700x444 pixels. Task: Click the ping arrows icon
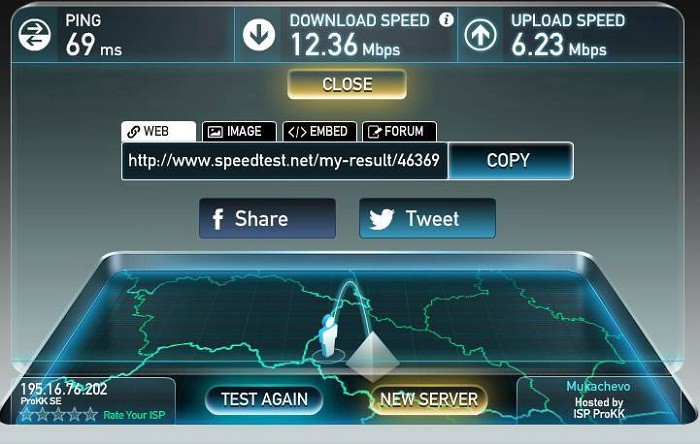(x=34, y=35)
